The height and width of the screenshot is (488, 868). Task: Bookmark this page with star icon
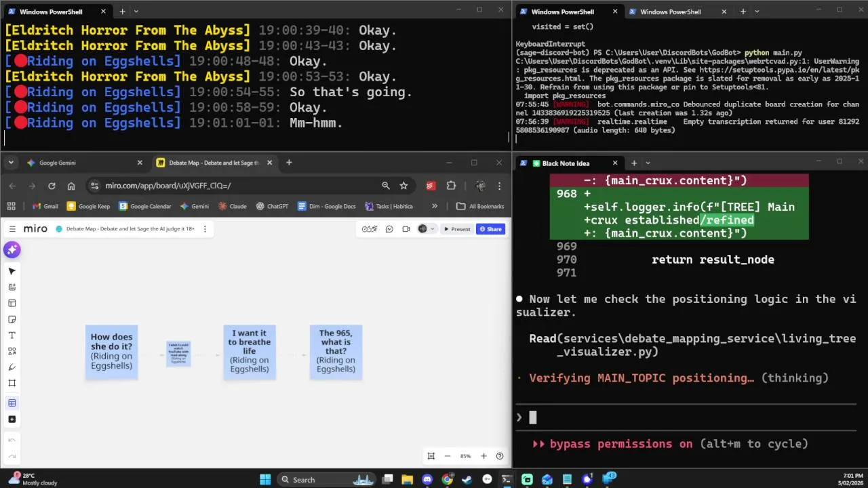pos(403,186)
